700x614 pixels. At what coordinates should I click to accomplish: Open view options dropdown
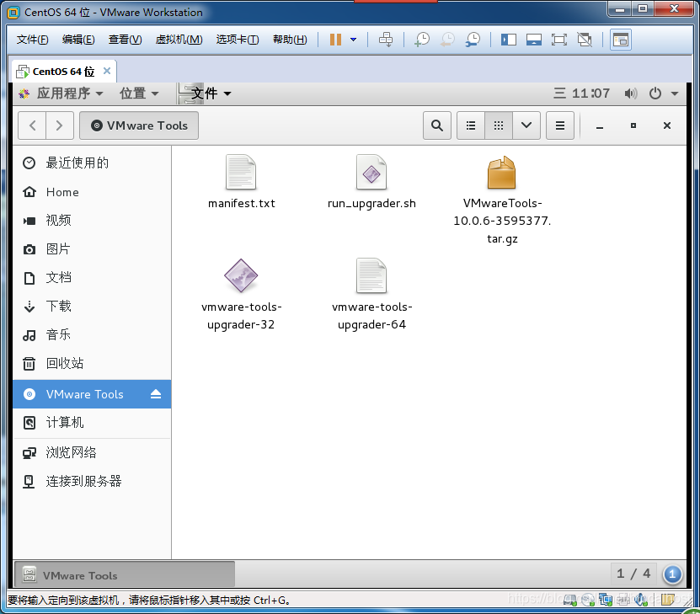pyautogui.click(x=526, y=125)
